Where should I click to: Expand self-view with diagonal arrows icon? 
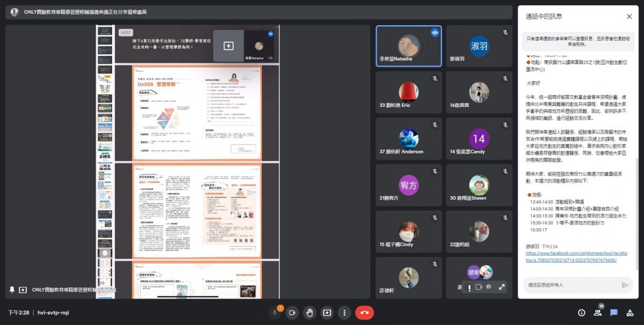point(502,287)
